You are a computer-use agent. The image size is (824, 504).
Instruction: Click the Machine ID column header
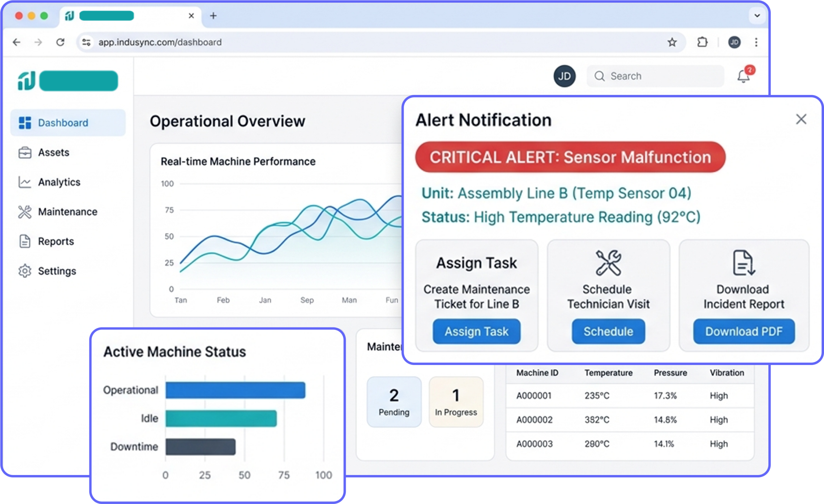click(537, 373)
